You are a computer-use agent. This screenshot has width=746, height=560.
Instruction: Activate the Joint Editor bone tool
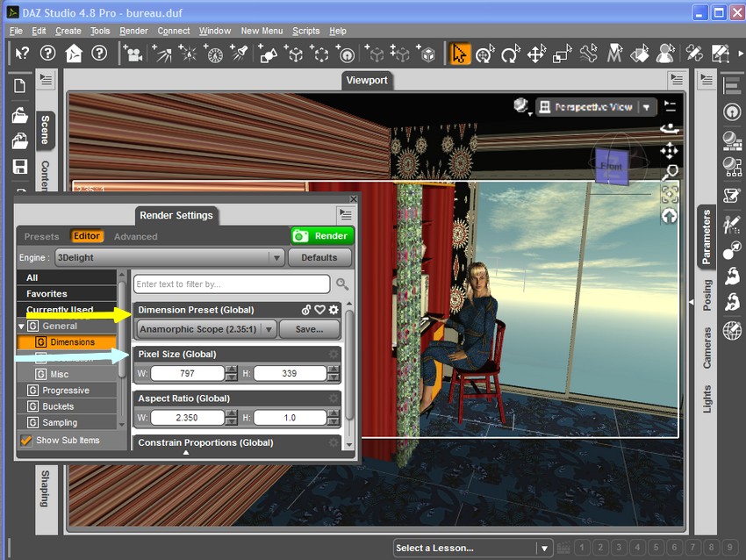pyautogui.click(x=588, y=54)
